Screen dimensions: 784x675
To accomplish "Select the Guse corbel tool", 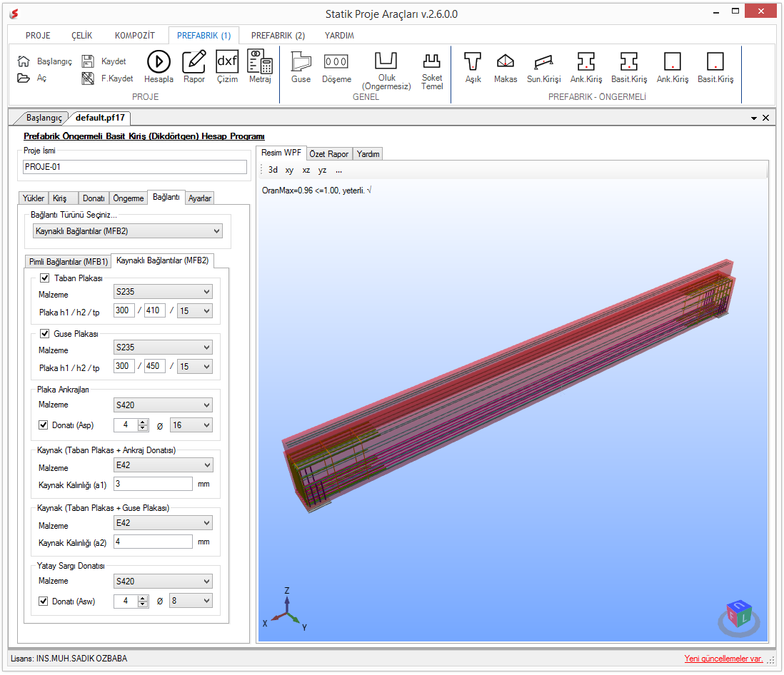I will click(301, 62).
